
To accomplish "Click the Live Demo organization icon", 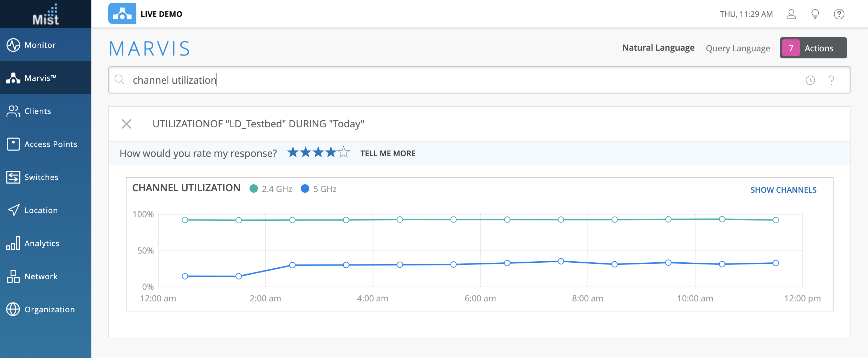I will click(122, 14).
